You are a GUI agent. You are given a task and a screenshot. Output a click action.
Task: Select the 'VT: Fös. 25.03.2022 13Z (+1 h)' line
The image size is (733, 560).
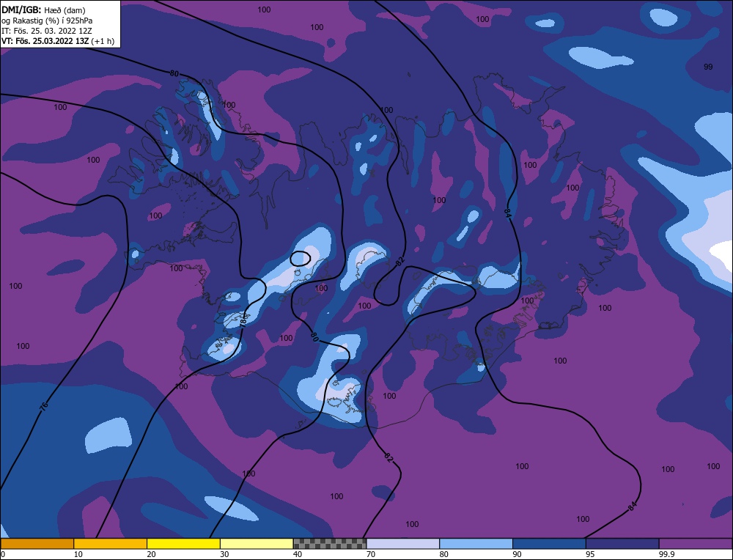58,41
